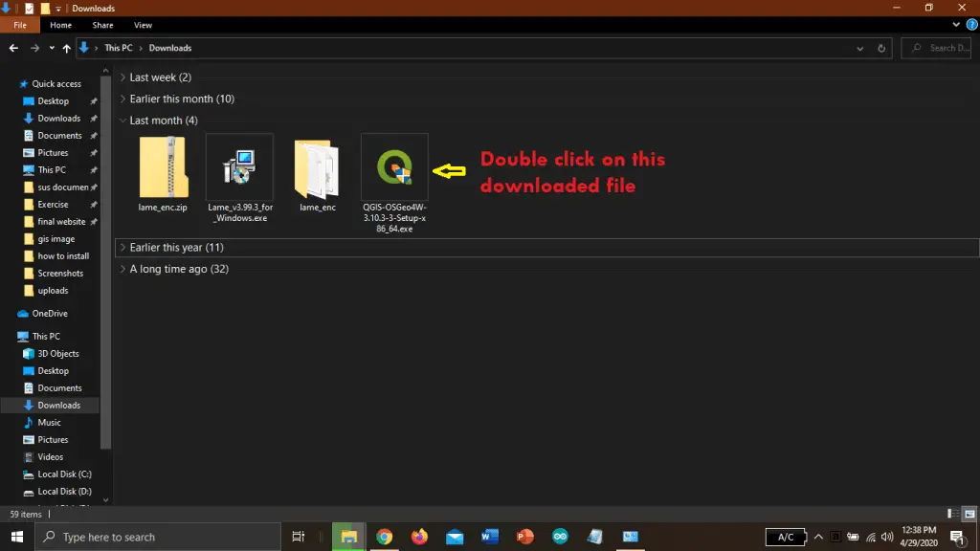Image resolution: width=980 pixels, height=551 pixels.
Task: Open OneDrive in the sidebar
Action: tap(50, 314)
